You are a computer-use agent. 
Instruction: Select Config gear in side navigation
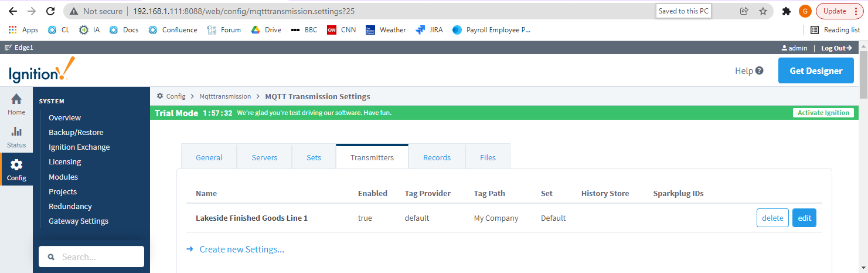tap(16, 169)
